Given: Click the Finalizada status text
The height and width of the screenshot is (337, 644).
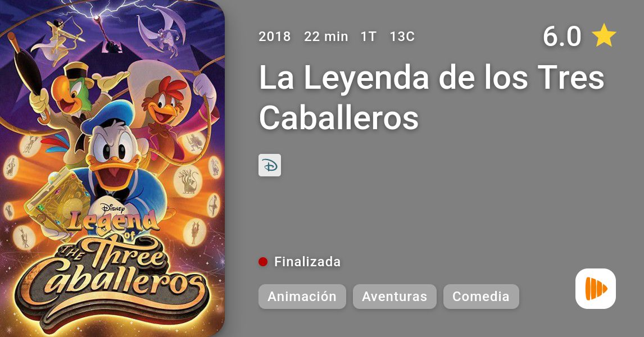Looking at the screenshot, I should click(x=307, y=262).
